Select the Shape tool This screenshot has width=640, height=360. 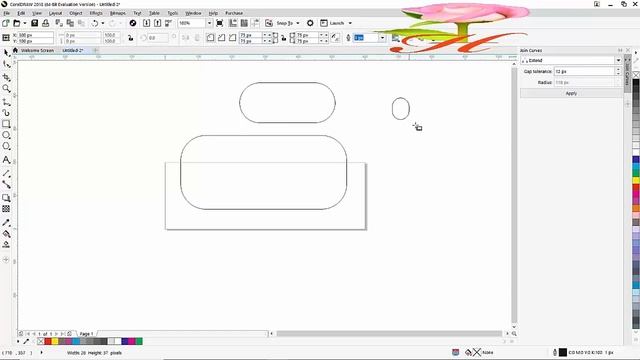point(6,64)
